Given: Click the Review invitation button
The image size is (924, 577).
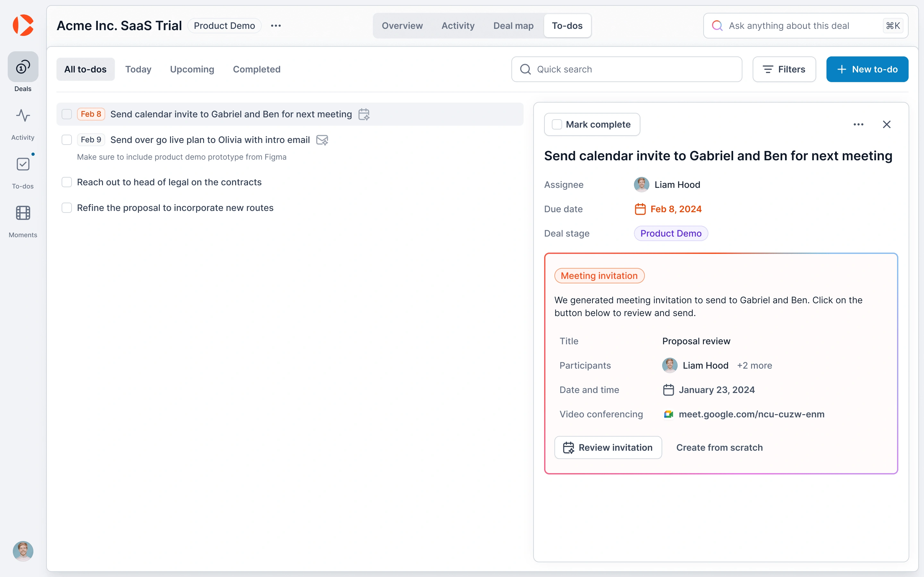Looking at the screenshot, I should click(608, 447).
